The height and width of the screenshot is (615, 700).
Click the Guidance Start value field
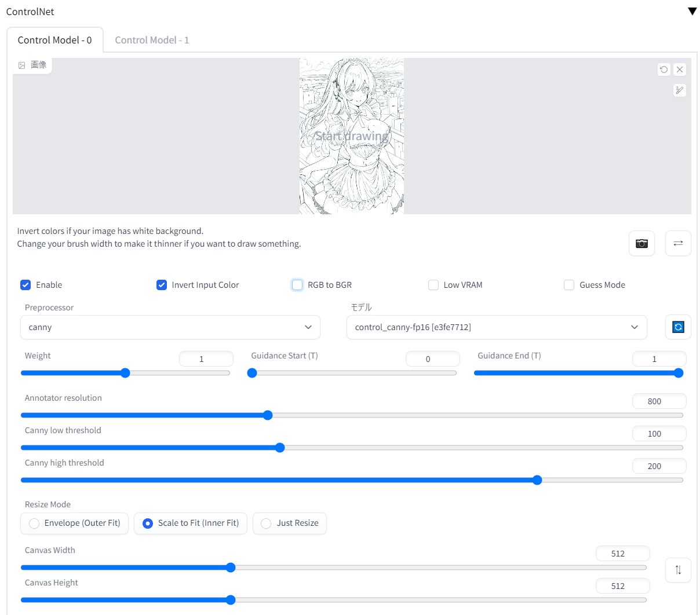click(433, 359)
